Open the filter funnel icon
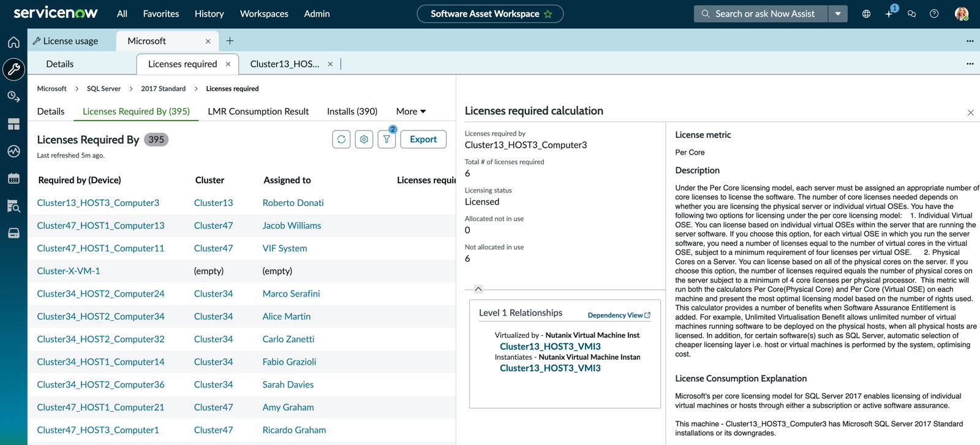This screenshot has width=980, height=445. point(386,139)
